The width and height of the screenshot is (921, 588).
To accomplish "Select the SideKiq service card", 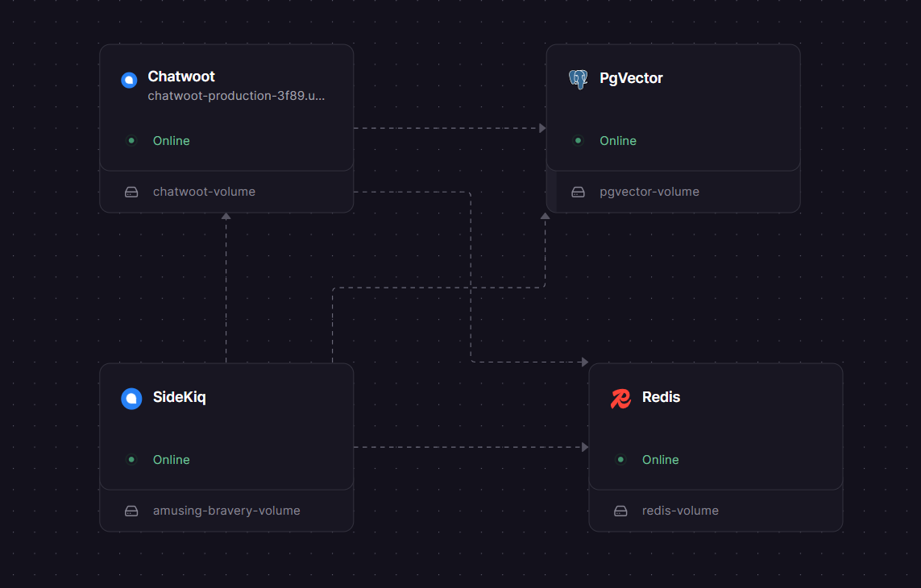I will [x=226, y=426].
